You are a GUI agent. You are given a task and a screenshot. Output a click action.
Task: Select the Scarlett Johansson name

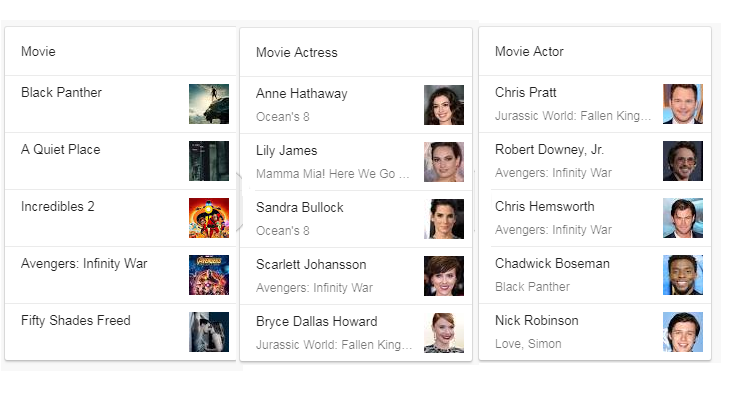point(311,264)
